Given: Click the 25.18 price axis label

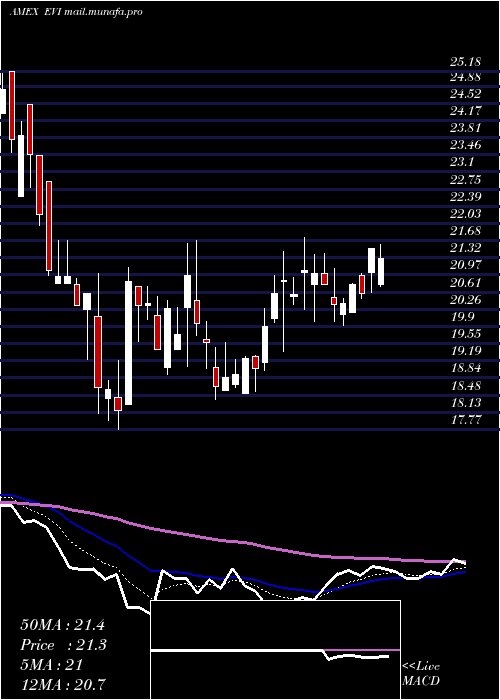Looking at the screenshot, I should pos(465,62).
